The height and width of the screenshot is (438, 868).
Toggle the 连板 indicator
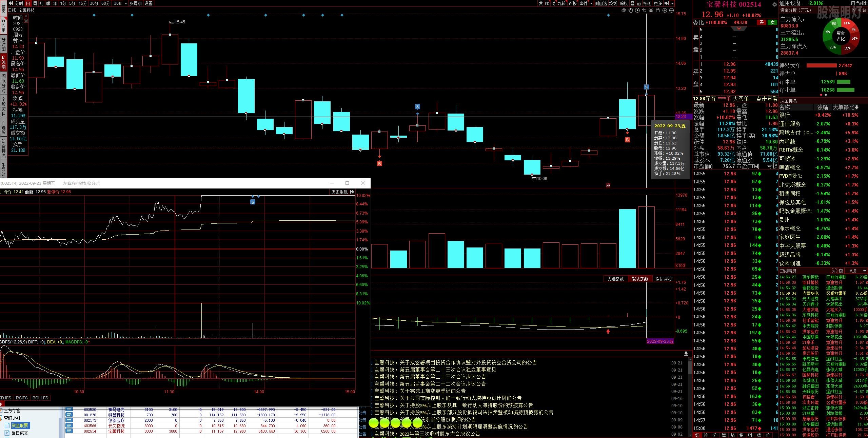(572, 3)
